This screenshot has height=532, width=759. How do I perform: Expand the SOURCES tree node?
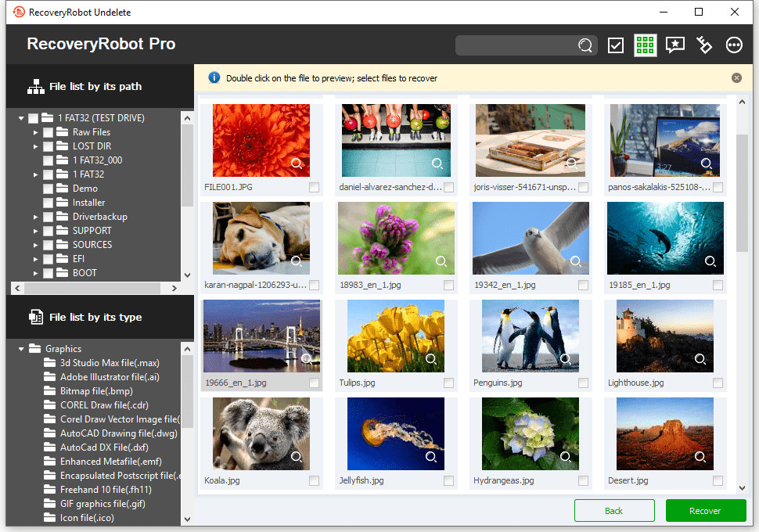pos(35,245)
